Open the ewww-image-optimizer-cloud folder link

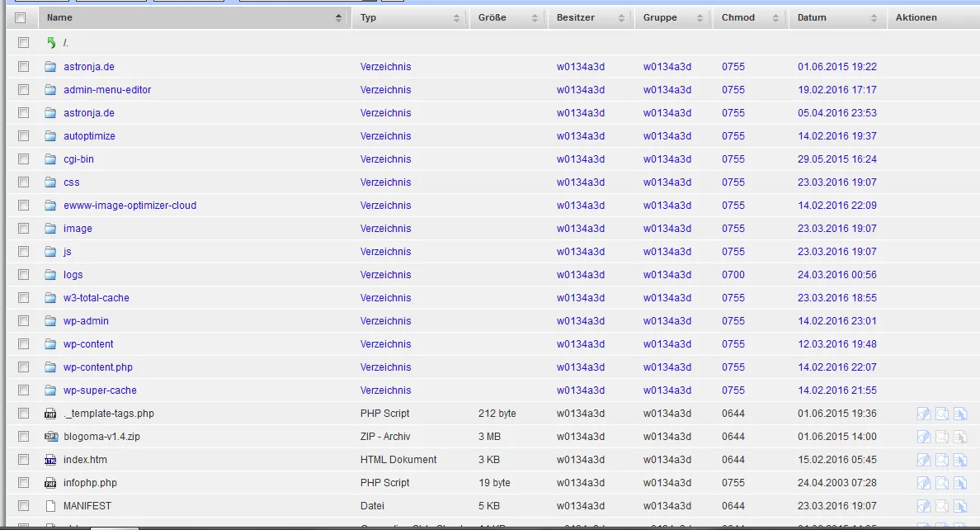coord(130,206)
